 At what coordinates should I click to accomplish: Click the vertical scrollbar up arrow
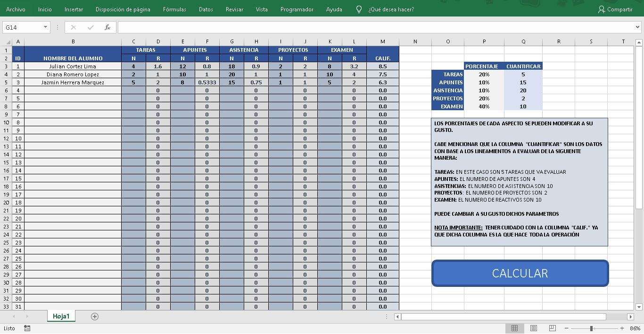[639, 42]
